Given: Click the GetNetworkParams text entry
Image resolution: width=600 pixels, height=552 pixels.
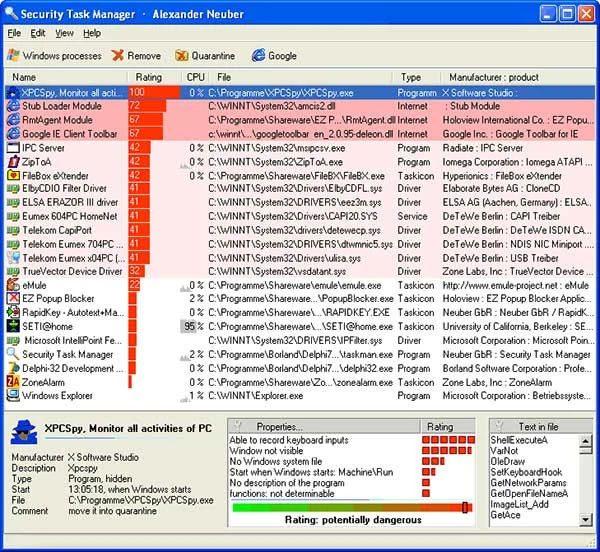Looking at the screenshot, I should click(528, 483).
